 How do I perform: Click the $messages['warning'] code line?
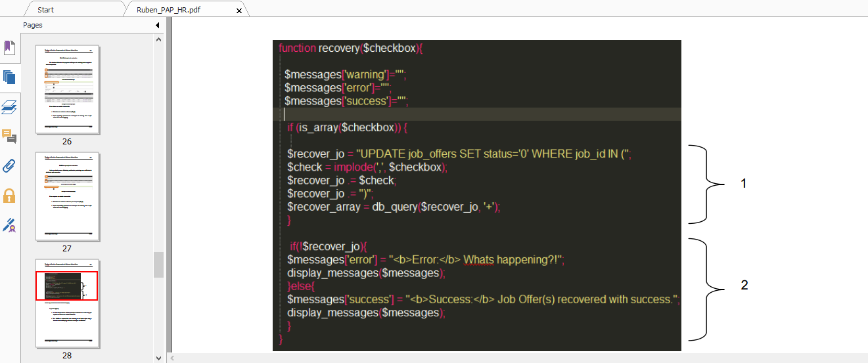[346, 74]
